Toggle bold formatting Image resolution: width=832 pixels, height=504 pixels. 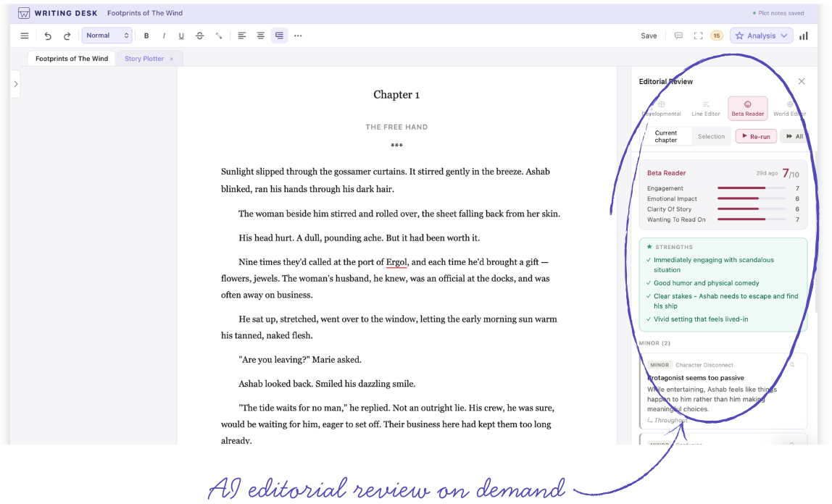click(x=146, y=36)
